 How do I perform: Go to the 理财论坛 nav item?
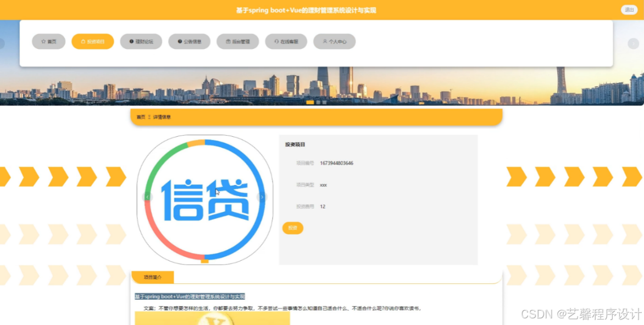141,41
